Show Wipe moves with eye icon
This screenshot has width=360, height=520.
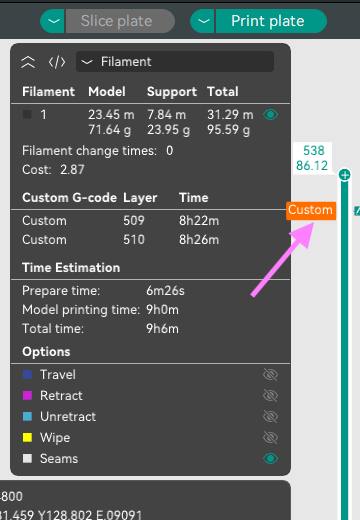270,438
